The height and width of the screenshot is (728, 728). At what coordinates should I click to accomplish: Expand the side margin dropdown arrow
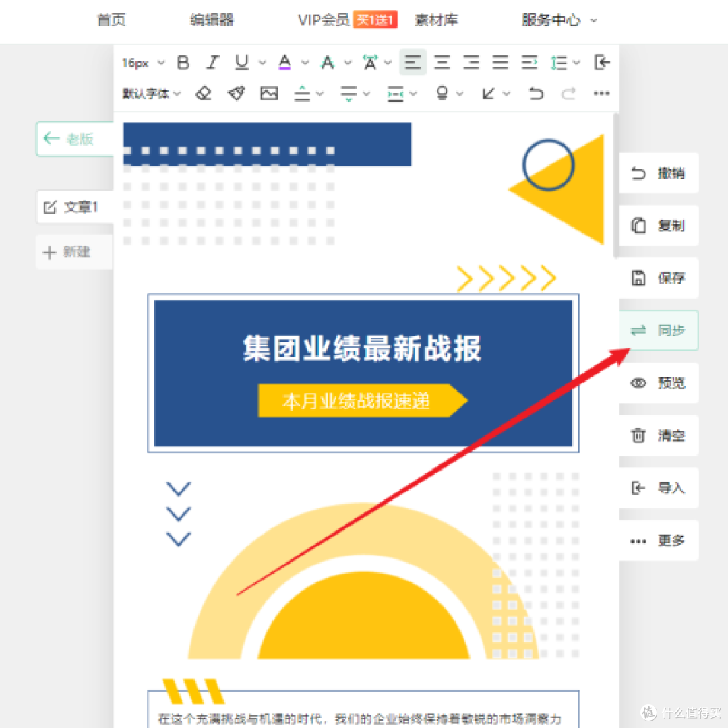[x=413, y=94]
